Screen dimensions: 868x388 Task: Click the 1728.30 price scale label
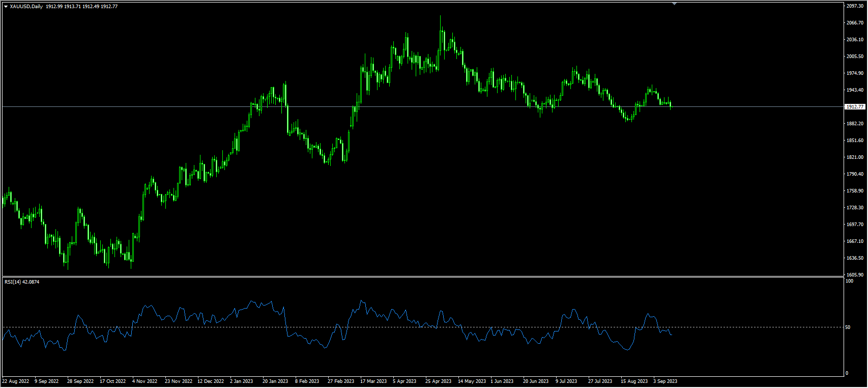point(855,208)
